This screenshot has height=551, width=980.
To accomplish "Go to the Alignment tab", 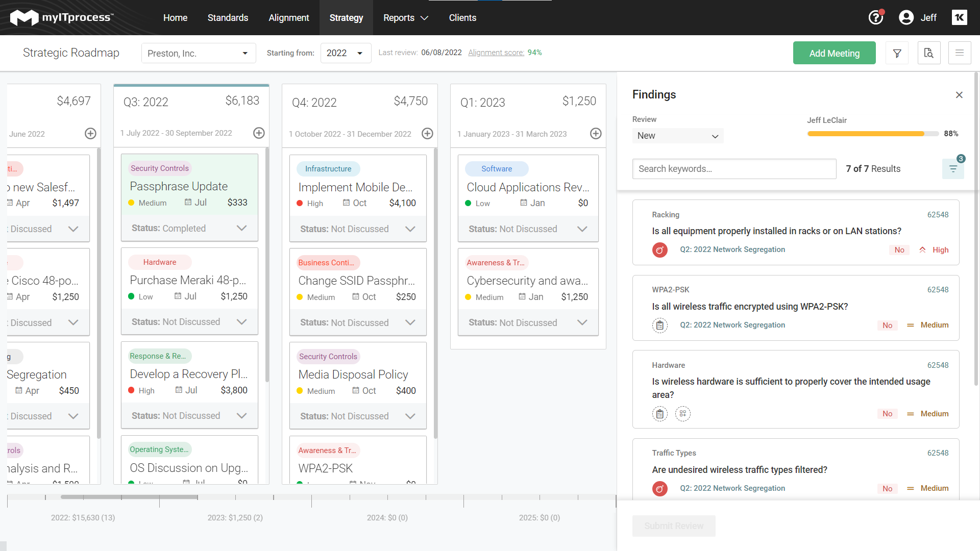I will (288, 18).
